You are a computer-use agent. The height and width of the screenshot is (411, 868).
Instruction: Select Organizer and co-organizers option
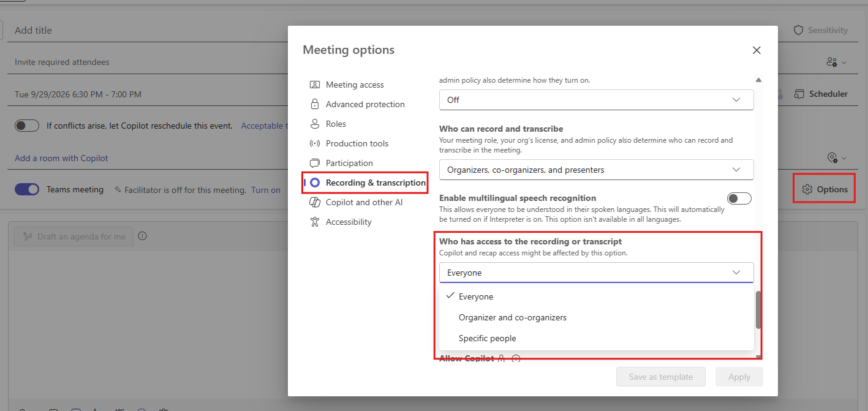tap(596, 317)
